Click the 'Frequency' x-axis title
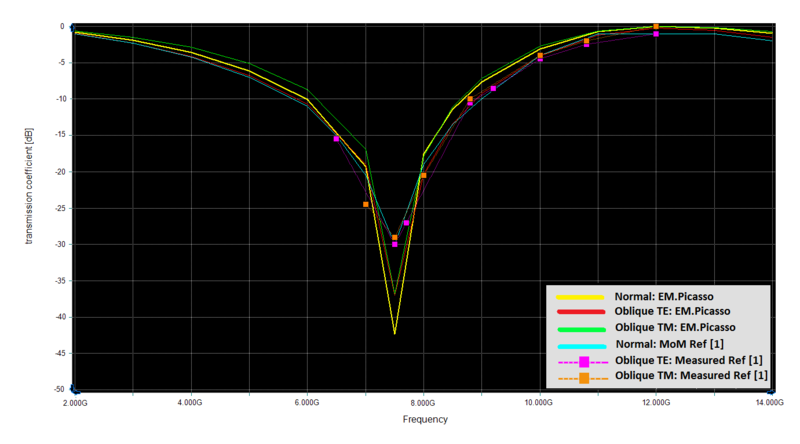 tap(425, 420)
